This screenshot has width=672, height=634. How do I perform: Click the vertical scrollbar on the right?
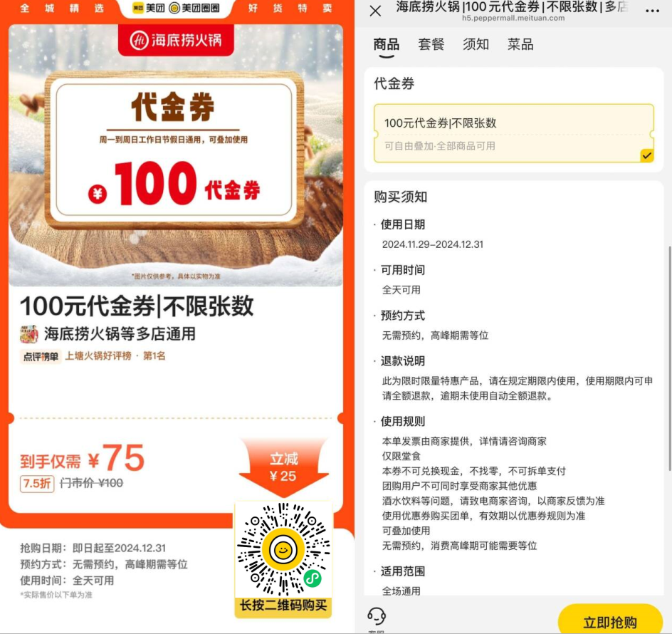click(669, 358)
